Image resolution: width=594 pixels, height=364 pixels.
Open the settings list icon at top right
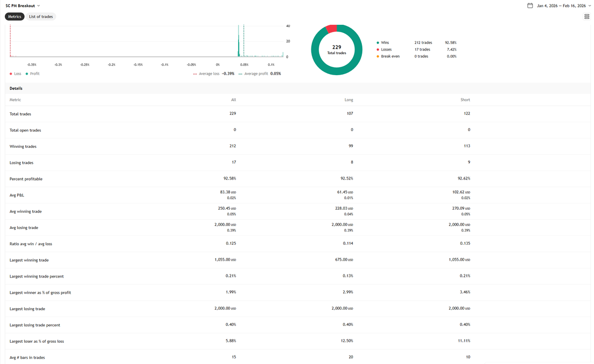pos(587,17)
